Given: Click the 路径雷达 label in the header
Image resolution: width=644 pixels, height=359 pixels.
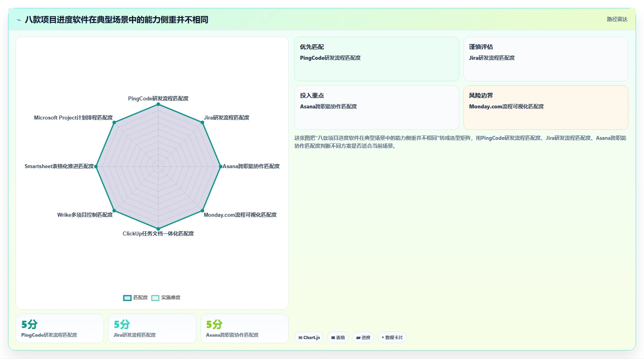Looking at the screenshot, I should coord(617,19).
